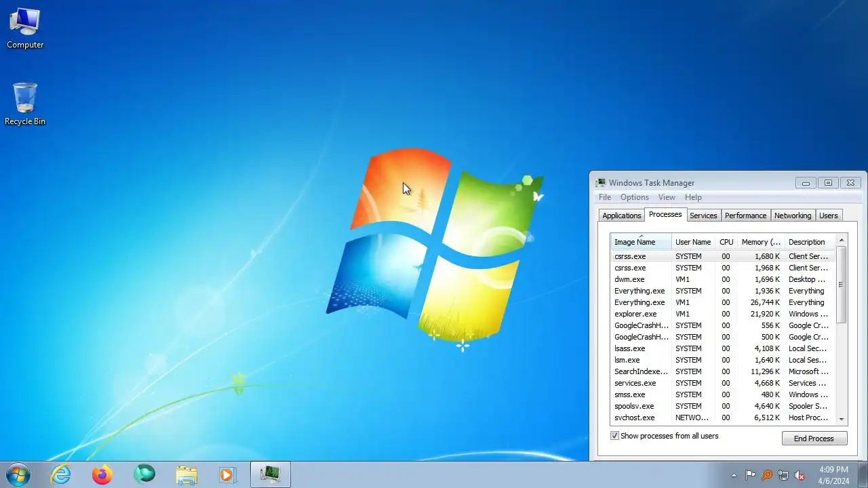Open Windows Media Player from the taskbar
Image resolution: width=868 pixels, height=488 pixels.
[227, 474]
